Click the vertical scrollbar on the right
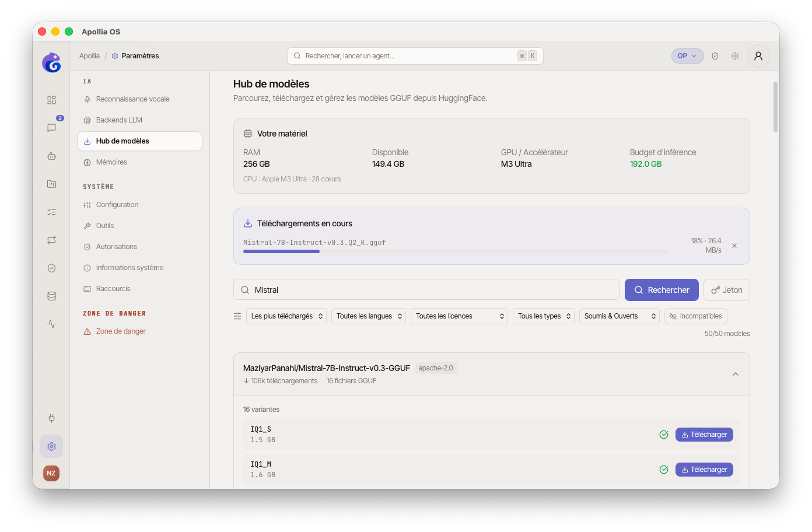The image size is (812, 532). [x=775, y=107]
